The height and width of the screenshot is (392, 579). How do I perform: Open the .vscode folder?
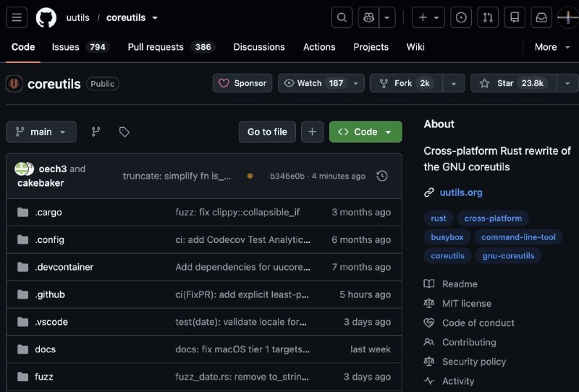click(x=51, y=322)
